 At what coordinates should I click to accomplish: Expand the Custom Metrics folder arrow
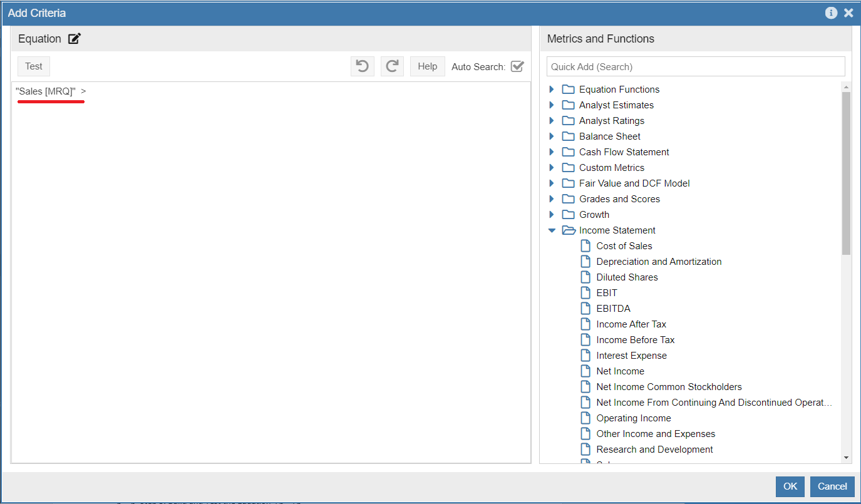(552, 168)
